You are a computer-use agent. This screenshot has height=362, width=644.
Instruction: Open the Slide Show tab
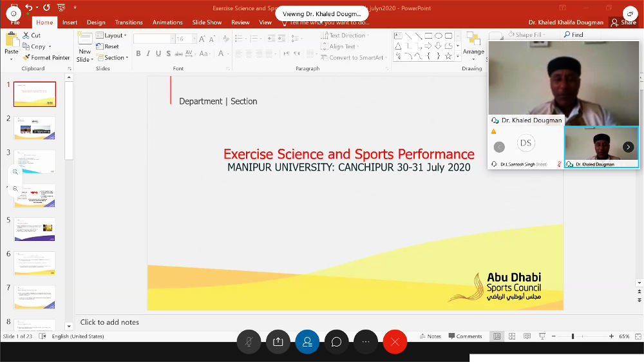[x=207, y=22]
